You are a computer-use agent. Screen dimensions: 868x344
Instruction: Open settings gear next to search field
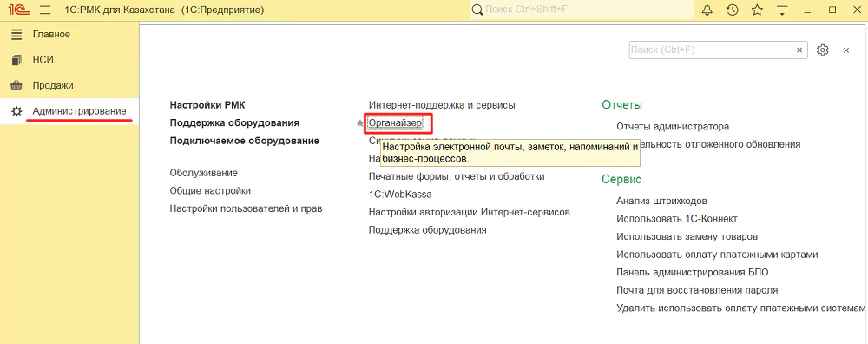click(823, 50)
